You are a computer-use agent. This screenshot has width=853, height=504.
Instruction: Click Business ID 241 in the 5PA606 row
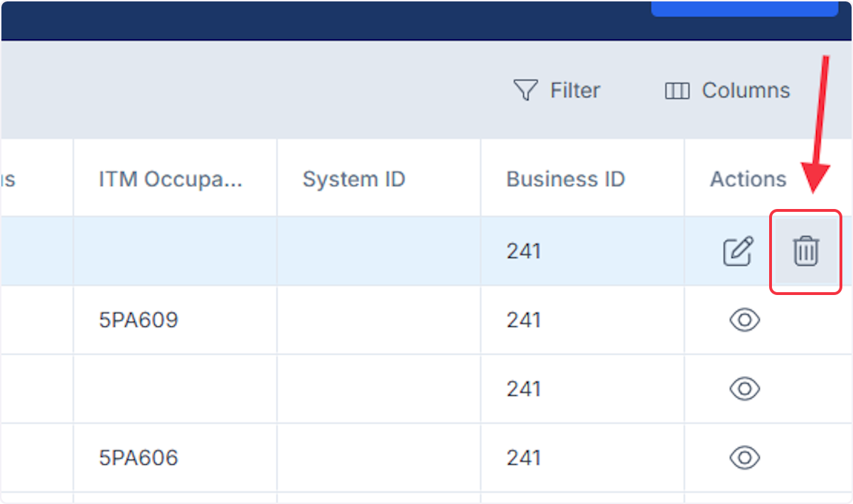524,458
